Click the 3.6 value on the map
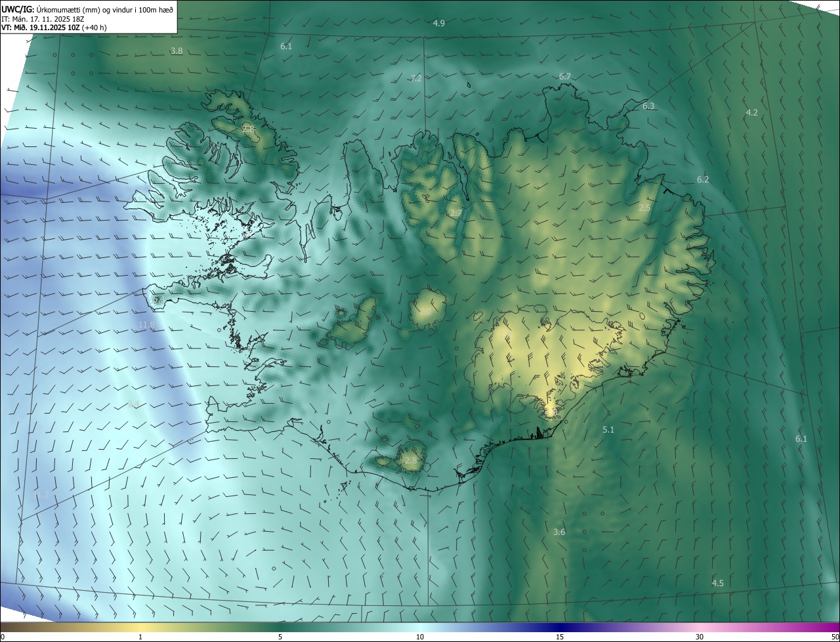The image size is (840, 642). [559, 532]
